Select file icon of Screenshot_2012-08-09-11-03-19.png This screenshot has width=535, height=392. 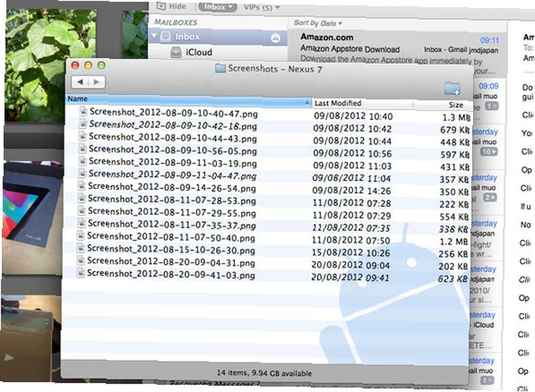coord(82,161)
